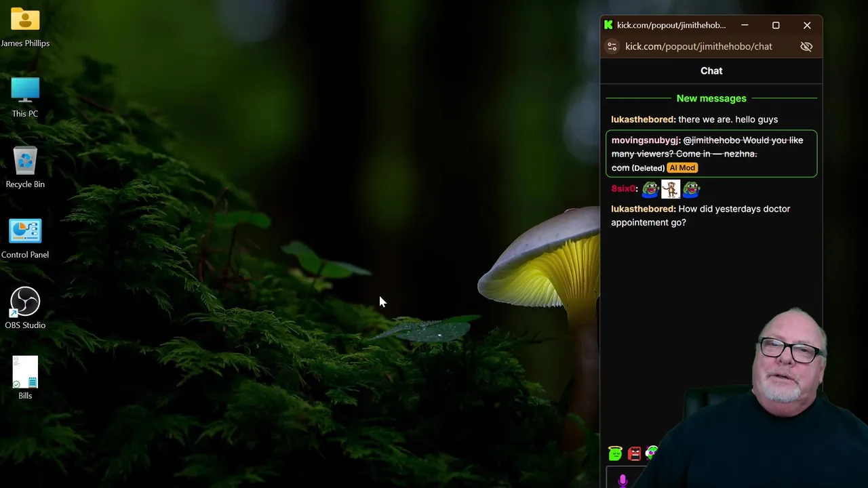Click the Chat header title

coord(711,70)
